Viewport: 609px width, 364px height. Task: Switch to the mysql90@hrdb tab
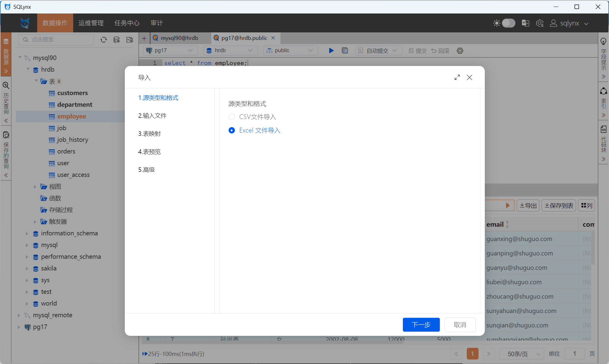tap(179, 38)
